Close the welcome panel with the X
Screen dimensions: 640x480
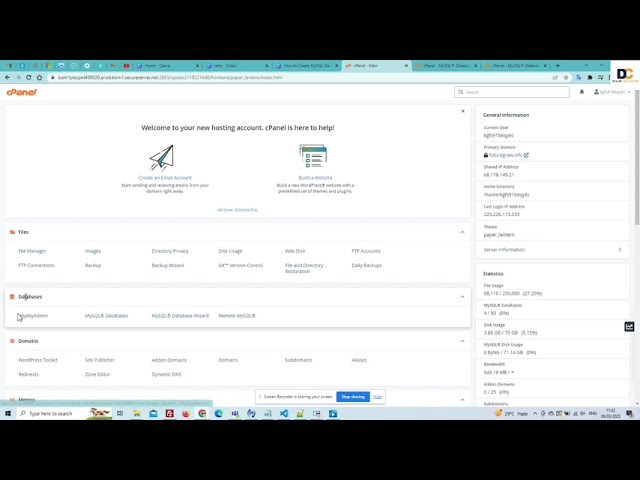(463, 111)
